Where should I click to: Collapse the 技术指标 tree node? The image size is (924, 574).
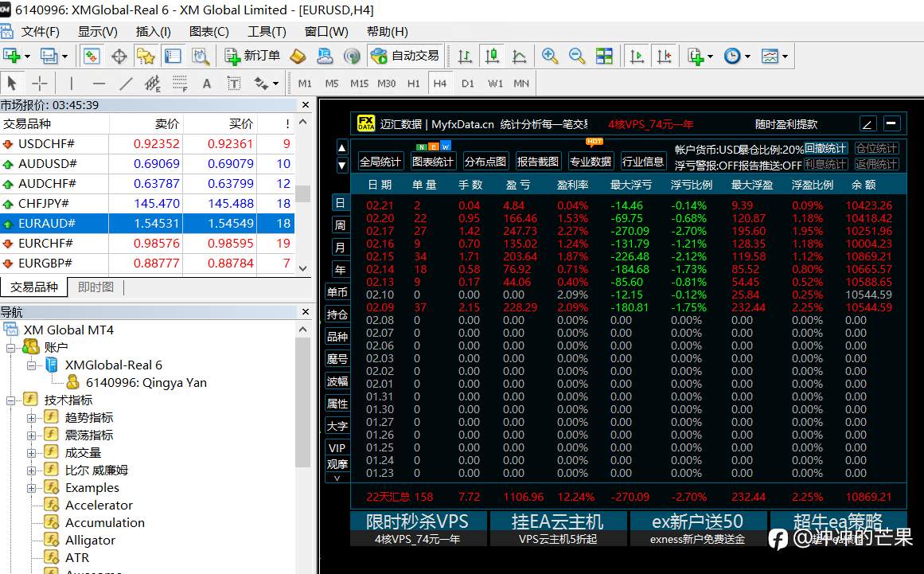[11, 400]
